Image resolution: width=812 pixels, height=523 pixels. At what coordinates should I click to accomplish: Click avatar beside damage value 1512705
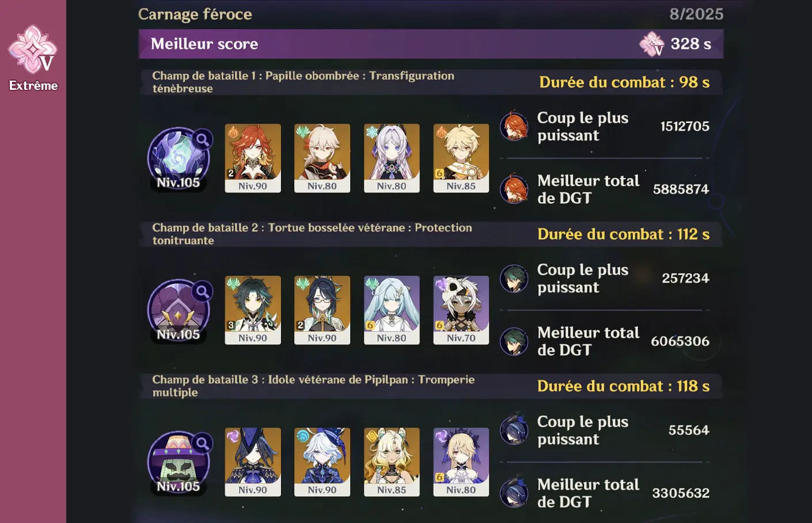pos(514,126)
